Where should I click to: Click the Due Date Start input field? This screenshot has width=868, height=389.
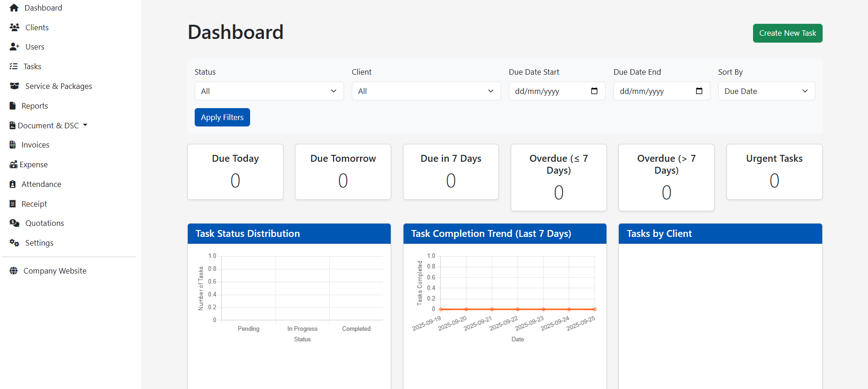547,91
